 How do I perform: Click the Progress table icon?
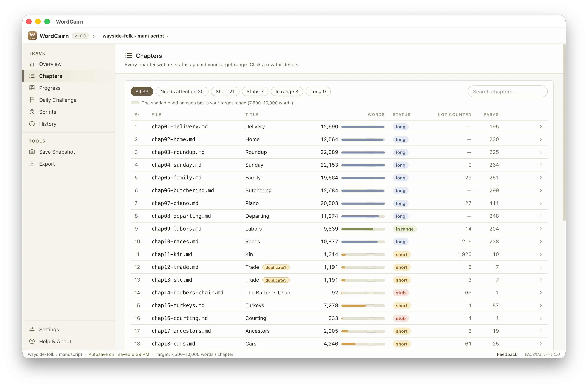[32, 88]
